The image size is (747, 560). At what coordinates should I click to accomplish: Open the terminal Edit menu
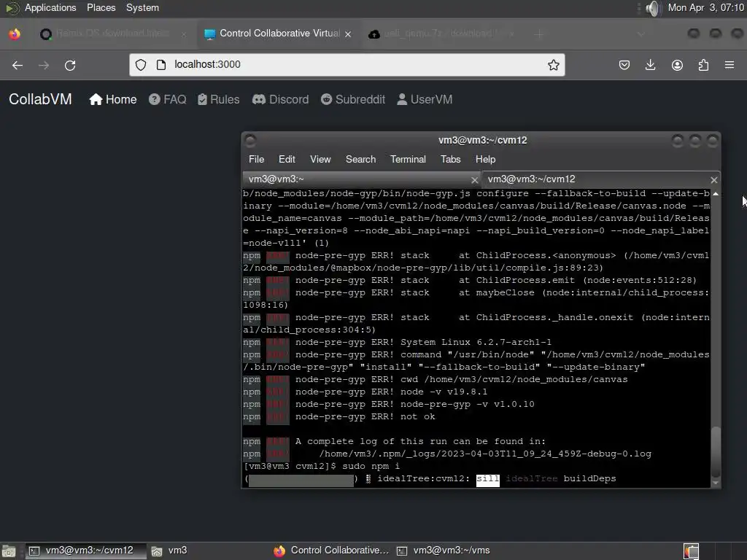287,159
